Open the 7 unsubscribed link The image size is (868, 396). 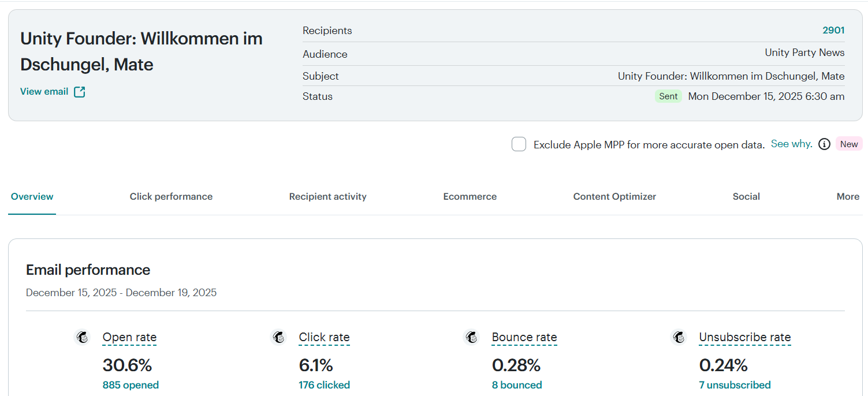pyautogui.click(x=735, y=385)
